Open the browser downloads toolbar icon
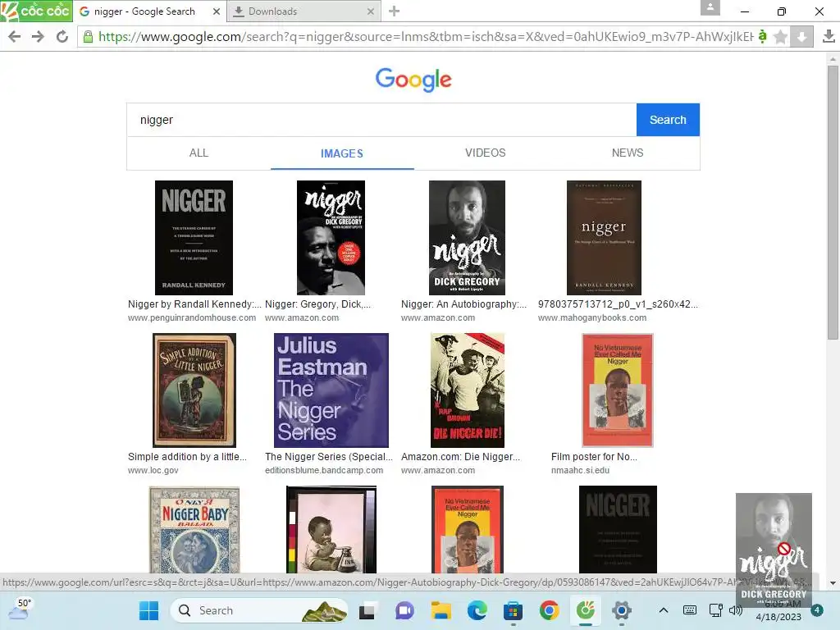The image size is (840, 630). tap(829, 36)
